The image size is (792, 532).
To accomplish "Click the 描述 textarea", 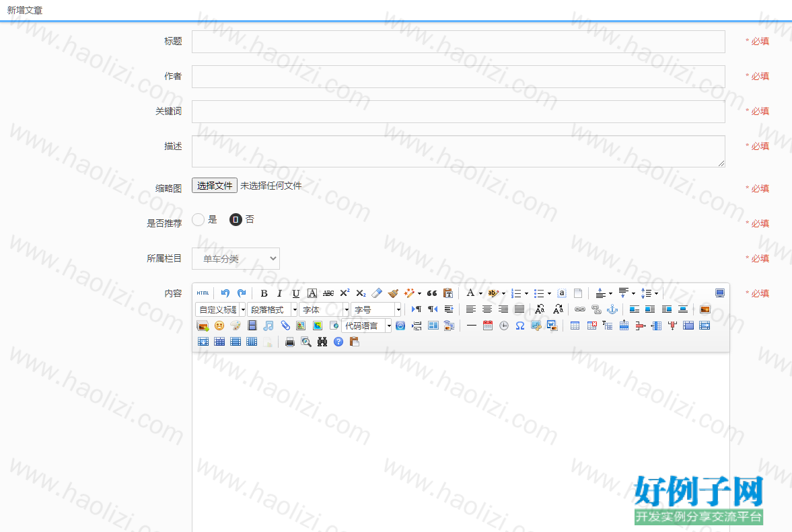I will point(459,151).
